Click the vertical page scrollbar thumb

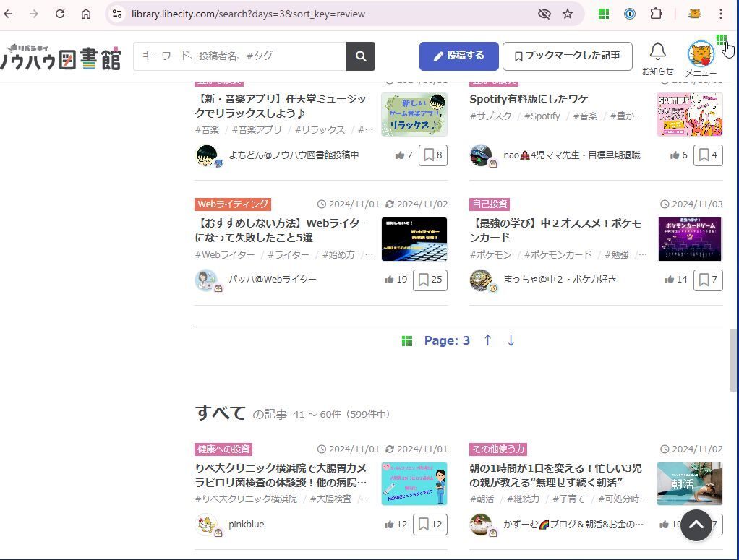click(x=733, y=361)
